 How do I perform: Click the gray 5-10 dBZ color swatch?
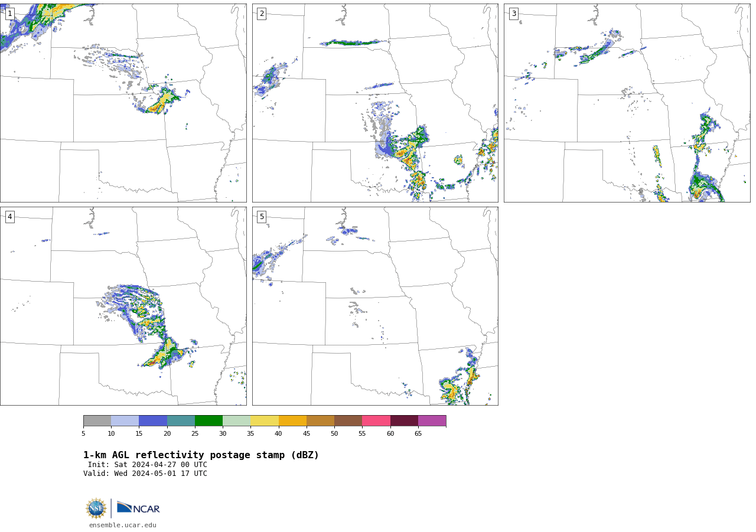point(97,421)
